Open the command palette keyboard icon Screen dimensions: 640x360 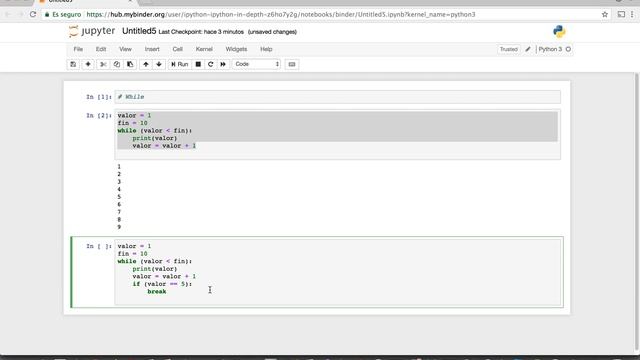[292, 64]
